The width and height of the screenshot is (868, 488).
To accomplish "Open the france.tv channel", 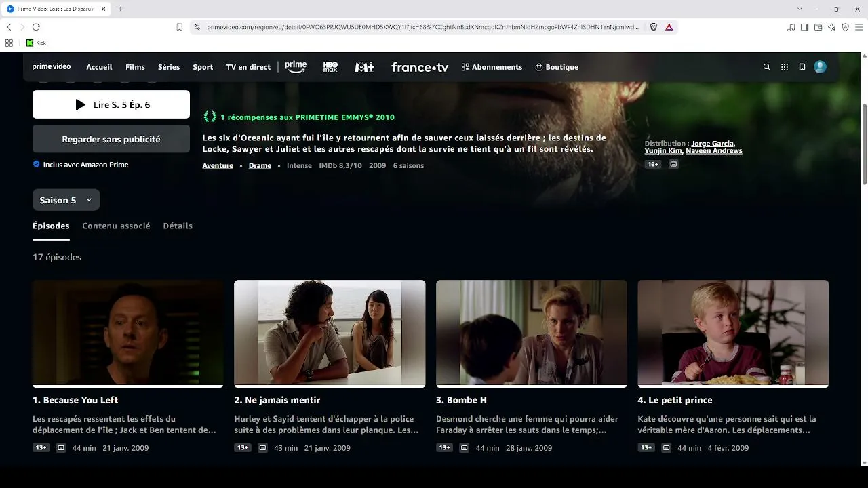I will pyautogui.click(x=420, y=67).
